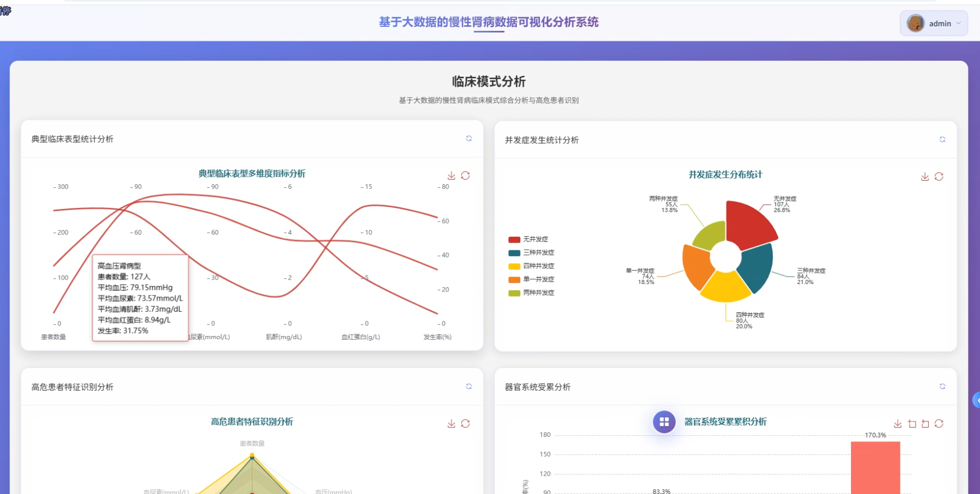Restore the 高危患者特征识别分析 radar chart
980x494 pixels.
coord(465,424)
